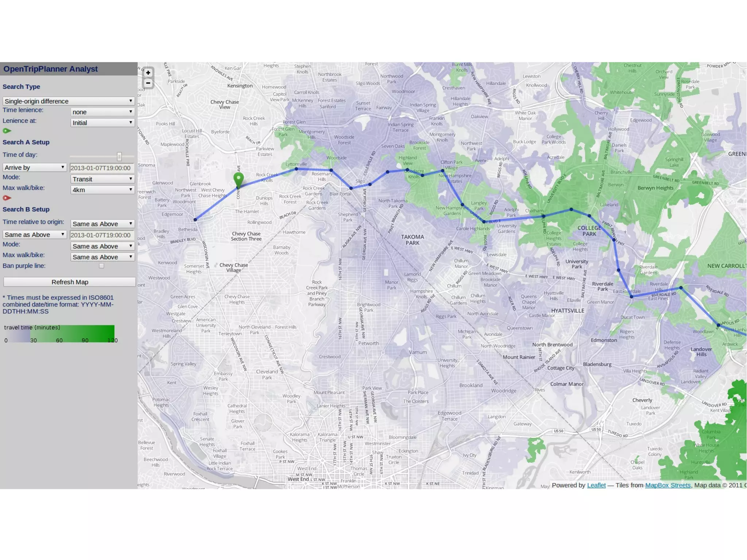This screenshot has height=560, width=747.
Task: Click the green marker icon above Search A Setup
Action: (7, 131)
